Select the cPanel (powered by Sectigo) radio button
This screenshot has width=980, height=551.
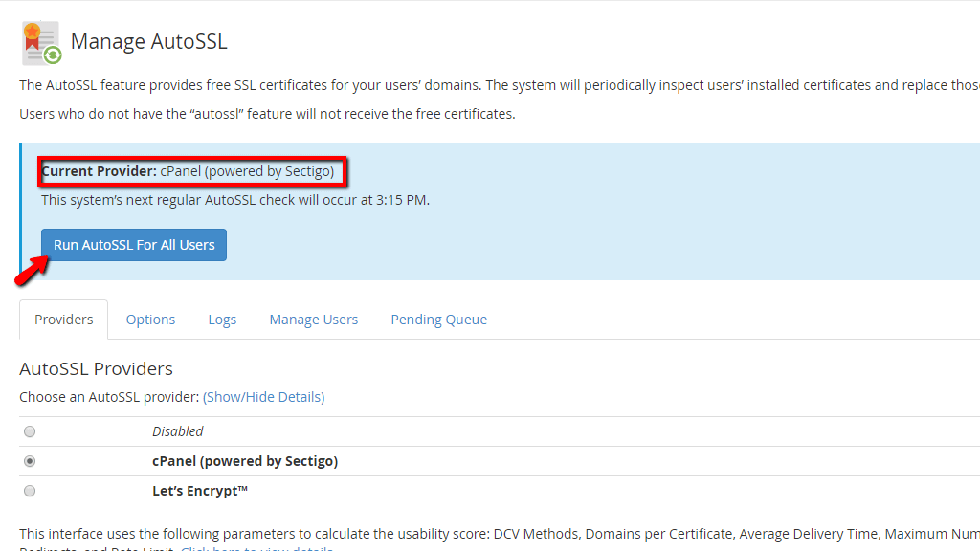pos(30,461)
